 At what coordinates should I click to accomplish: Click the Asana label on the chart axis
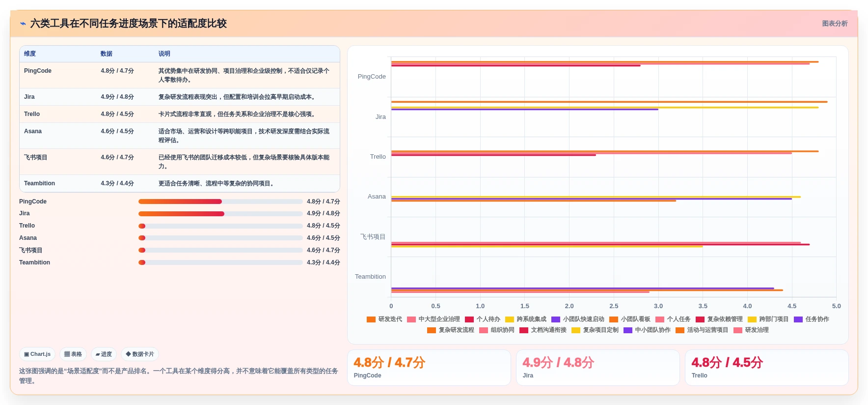377,197
